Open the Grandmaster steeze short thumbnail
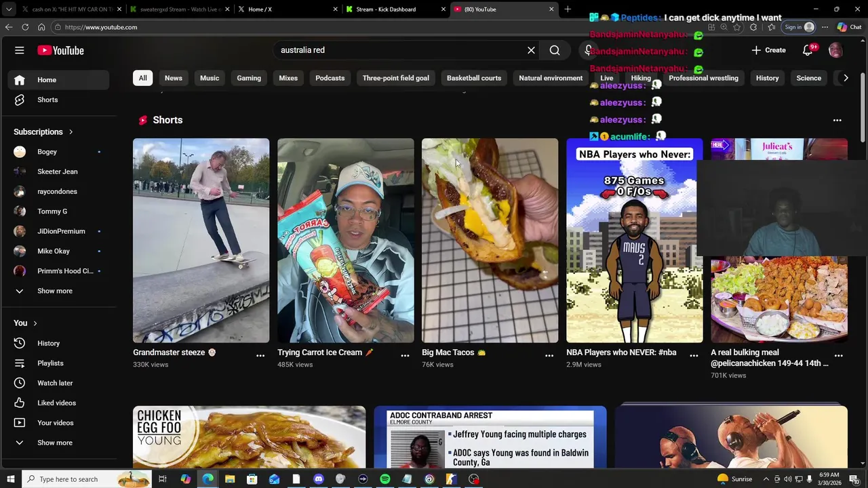868x488 pixels. pyautogui.click(x=201, y=240)
